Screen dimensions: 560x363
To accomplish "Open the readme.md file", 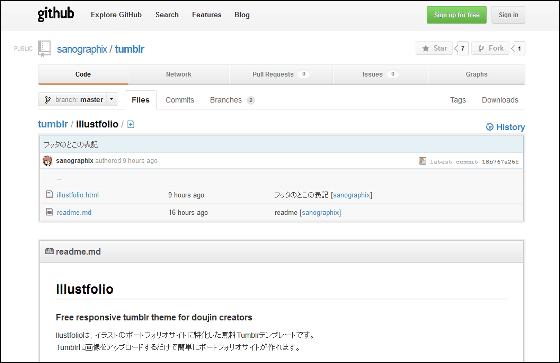I will (x=74, y=212).
